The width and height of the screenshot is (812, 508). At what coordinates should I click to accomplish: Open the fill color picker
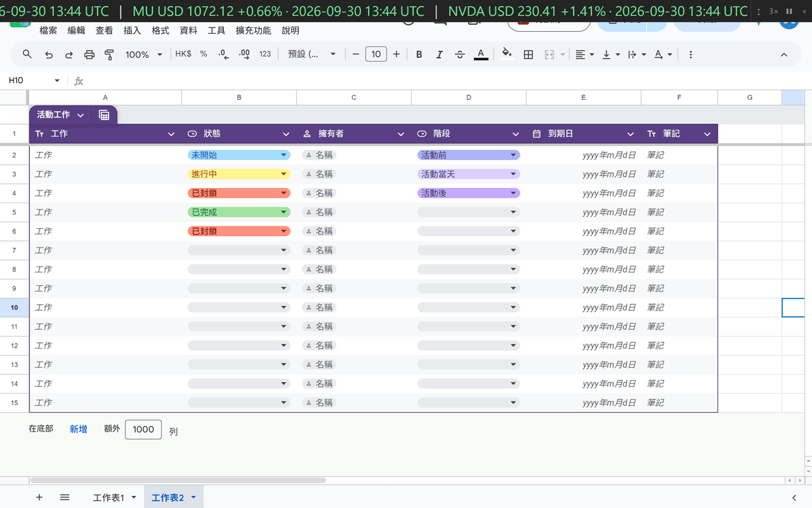(x=506, y=55)
